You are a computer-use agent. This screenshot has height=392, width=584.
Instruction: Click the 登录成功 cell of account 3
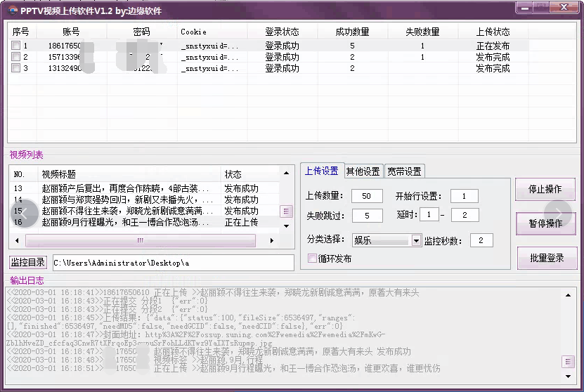pyautogui.click(x=282, y=68)
